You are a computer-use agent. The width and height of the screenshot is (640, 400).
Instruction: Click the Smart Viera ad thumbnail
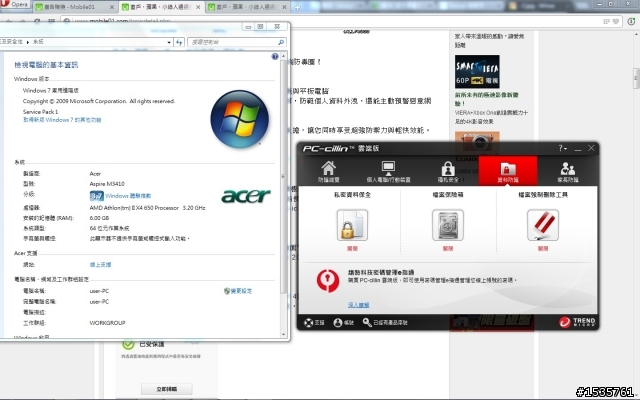tap(477, 71)
